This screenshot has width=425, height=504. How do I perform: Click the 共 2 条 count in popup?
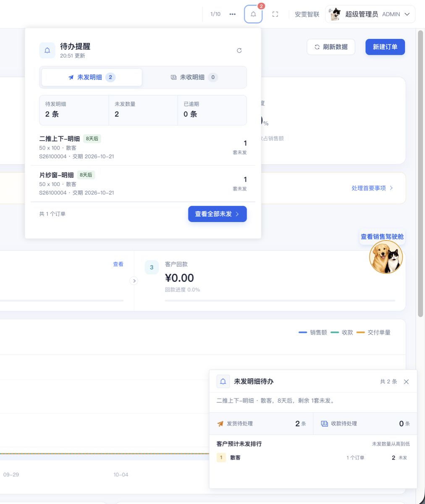tap(388, 382)
